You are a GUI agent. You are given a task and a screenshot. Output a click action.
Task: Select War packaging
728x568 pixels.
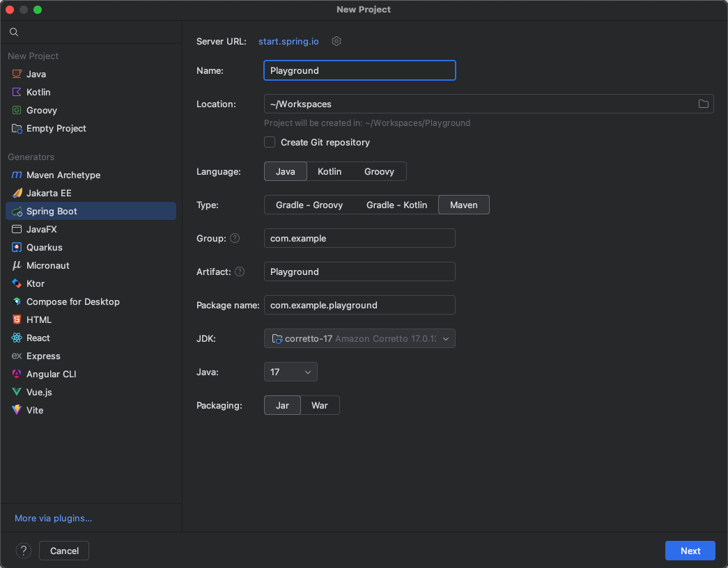pyautogui.click(x=320, y=405)
